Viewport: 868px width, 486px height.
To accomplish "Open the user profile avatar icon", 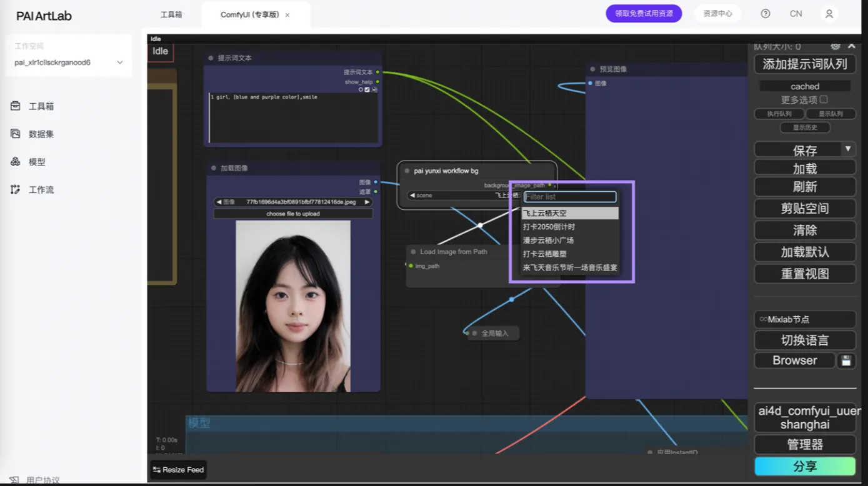I will point(829,14).
